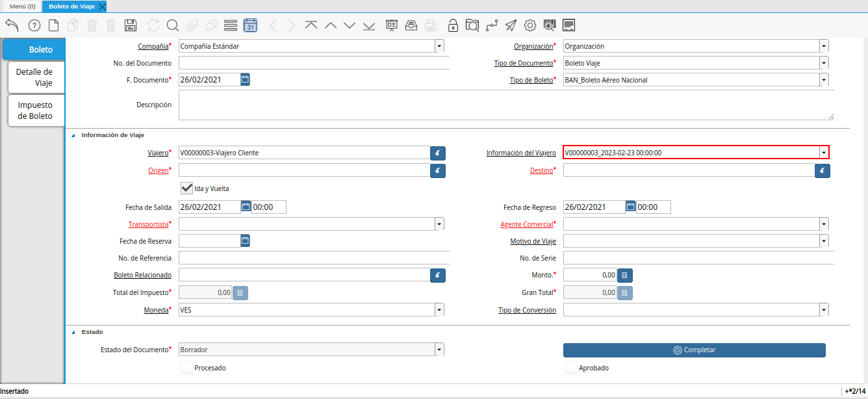868x399 pixels.
Task: Open the padlock icon in the toolbar
Action: tap(453, 25)
